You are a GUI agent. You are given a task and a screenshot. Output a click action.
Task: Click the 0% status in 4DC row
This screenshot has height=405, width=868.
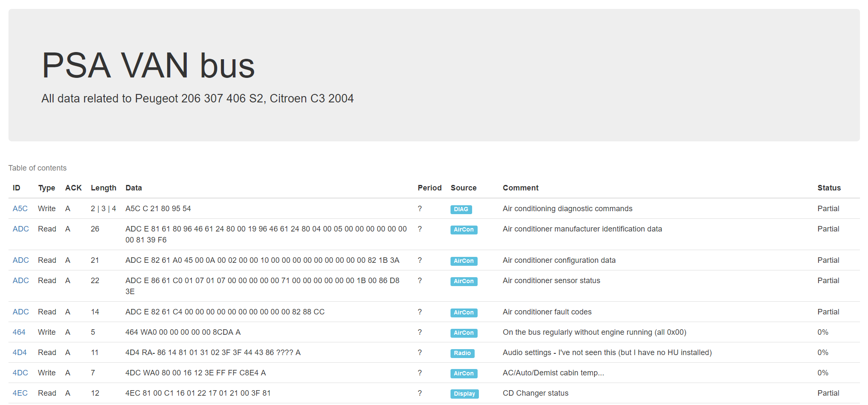click(823, 373)
